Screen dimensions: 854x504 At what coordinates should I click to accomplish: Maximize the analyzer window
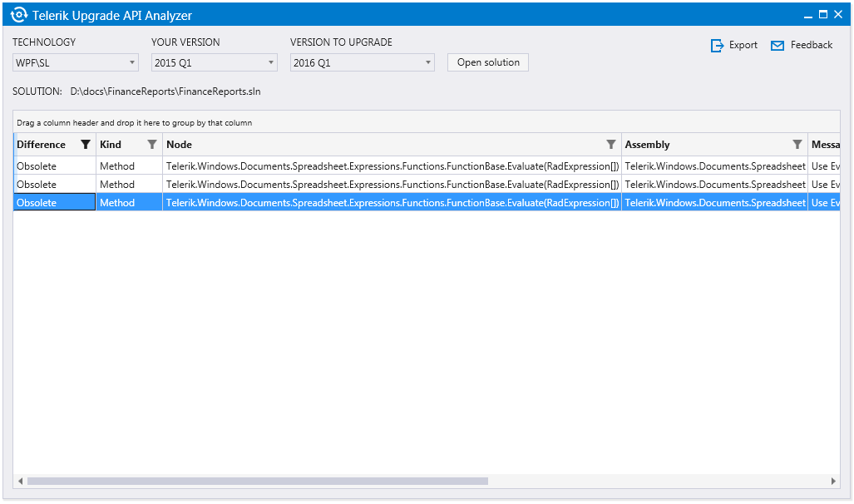[823, 14]
